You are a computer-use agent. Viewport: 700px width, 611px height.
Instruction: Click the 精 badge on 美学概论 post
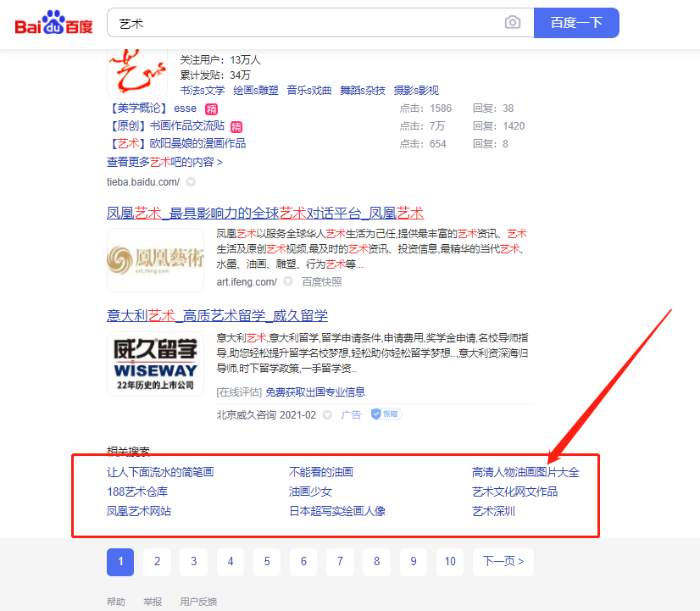tap(210, 108)
